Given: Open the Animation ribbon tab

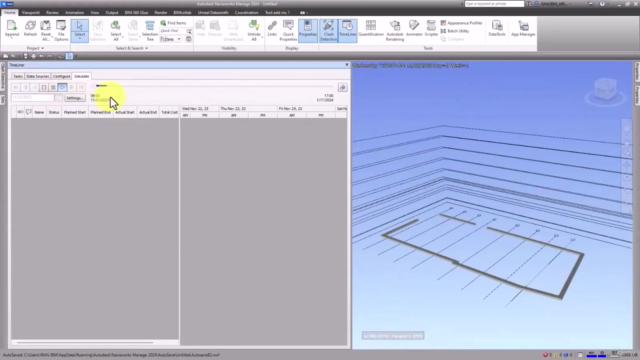Looking at the screenshot, I should point(74,13).
